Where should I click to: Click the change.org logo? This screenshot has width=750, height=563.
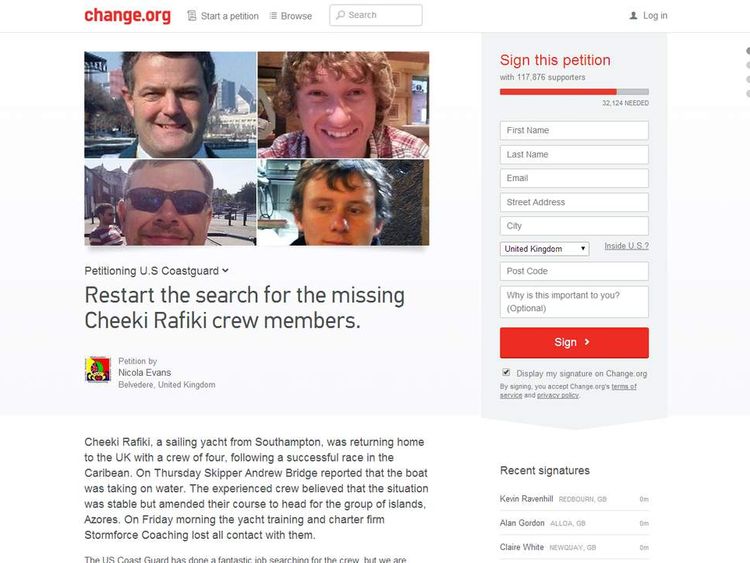[x=127, y=15]
